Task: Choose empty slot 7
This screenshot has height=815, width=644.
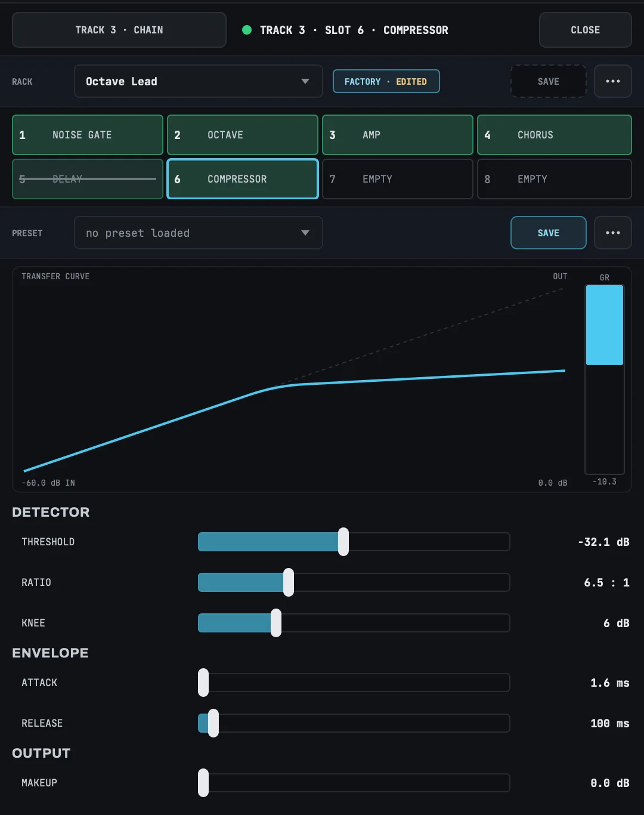Action: 398,179
